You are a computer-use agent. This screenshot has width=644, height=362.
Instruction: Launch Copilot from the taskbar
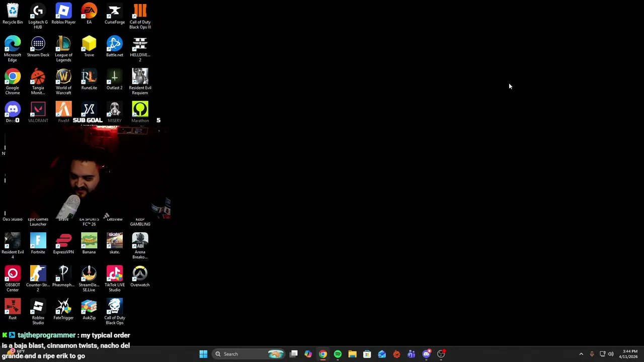click(x=308, y=354)
